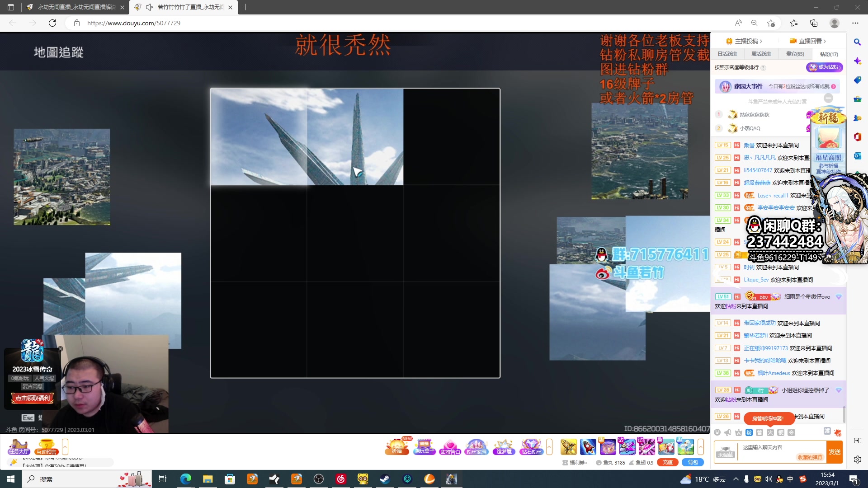
Task: Open the 潮玩盒子 activity icon
Action: 424,447
